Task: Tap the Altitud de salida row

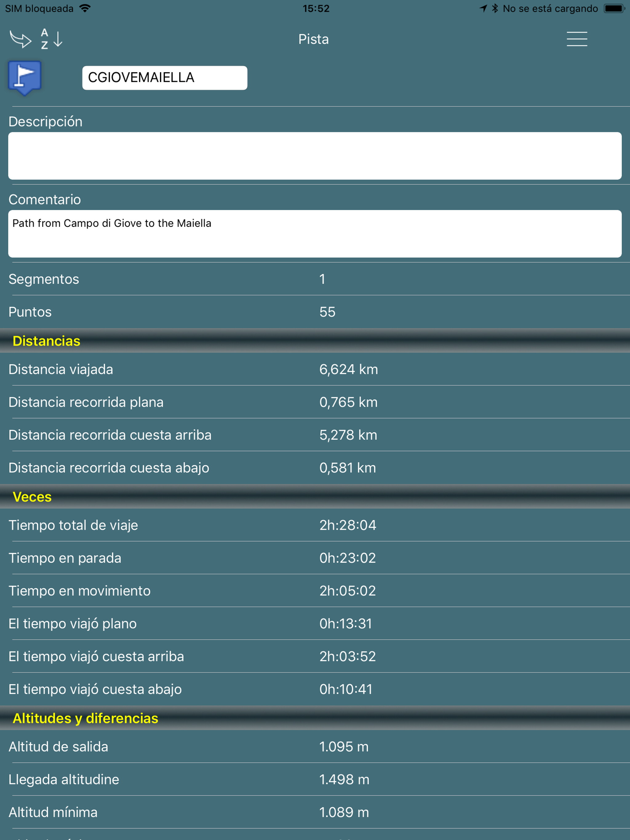Action: (315, 747)
